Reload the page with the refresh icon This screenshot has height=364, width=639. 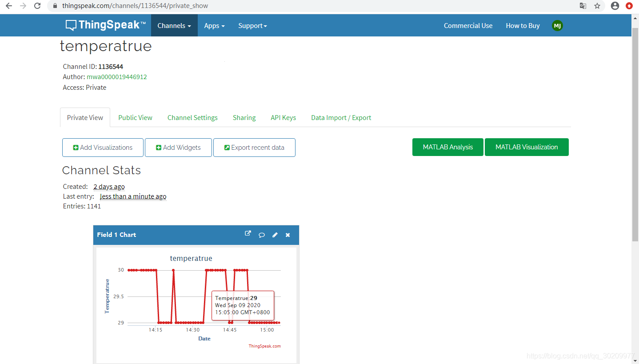38,6
